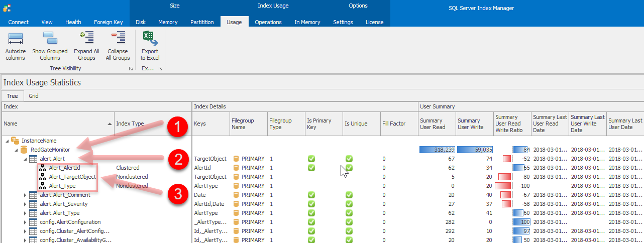Click the 59,035 Summary User Write bar
The image size is (644, 243).
pyautogui.click(x=475, y=150)
